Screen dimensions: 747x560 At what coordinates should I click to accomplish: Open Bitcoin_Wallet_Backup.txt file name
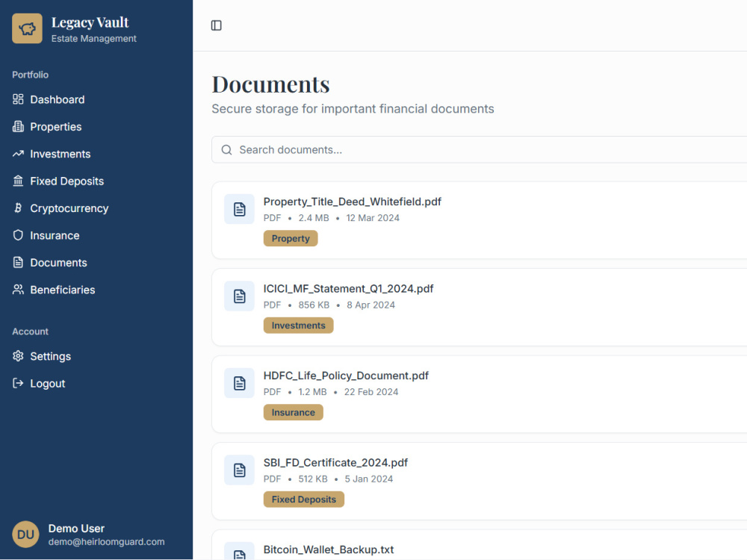328,550
